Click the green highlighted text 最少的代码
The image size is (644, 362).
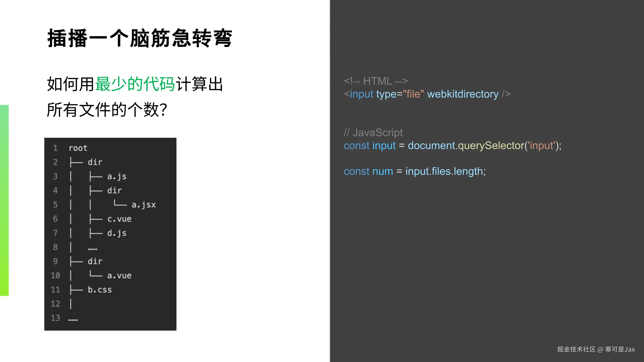click(135, 84)
